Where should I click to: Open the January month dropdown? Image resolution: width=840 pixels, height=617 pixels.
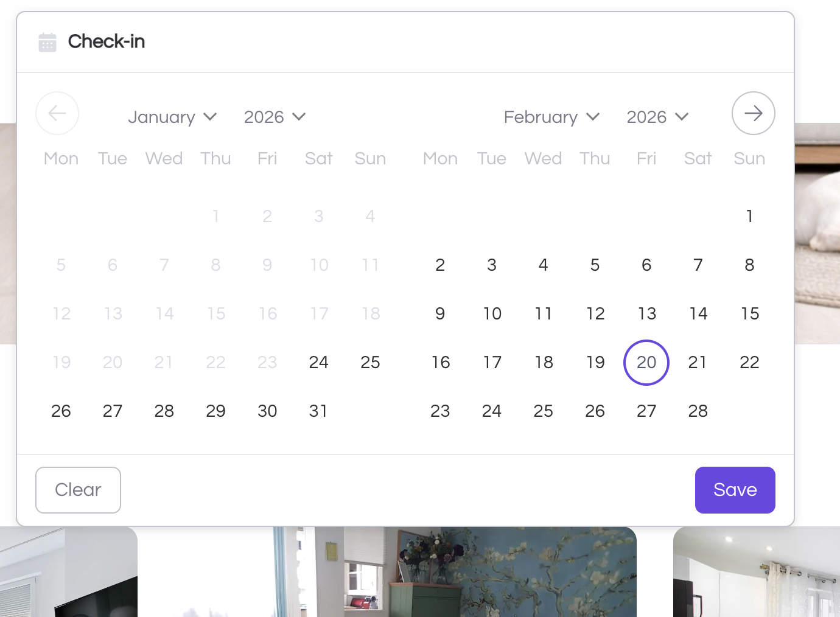tap(172, 117)
